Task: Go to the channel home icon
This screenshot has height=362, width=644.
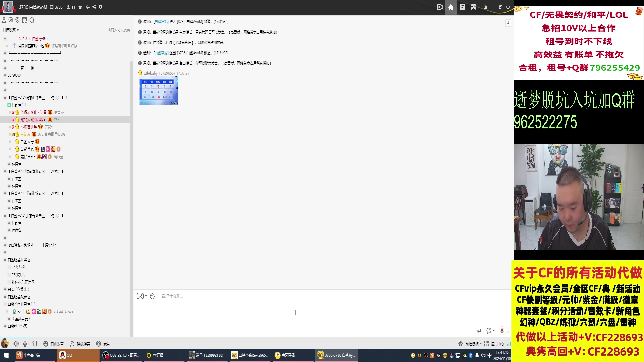Action: click(x=451, y=7)
